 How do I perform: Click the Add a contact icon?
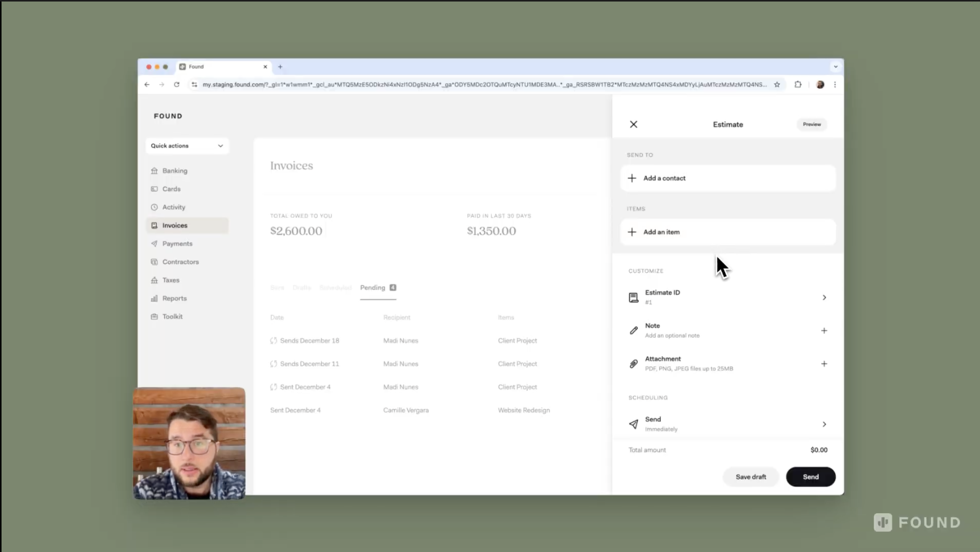[631, 178]
